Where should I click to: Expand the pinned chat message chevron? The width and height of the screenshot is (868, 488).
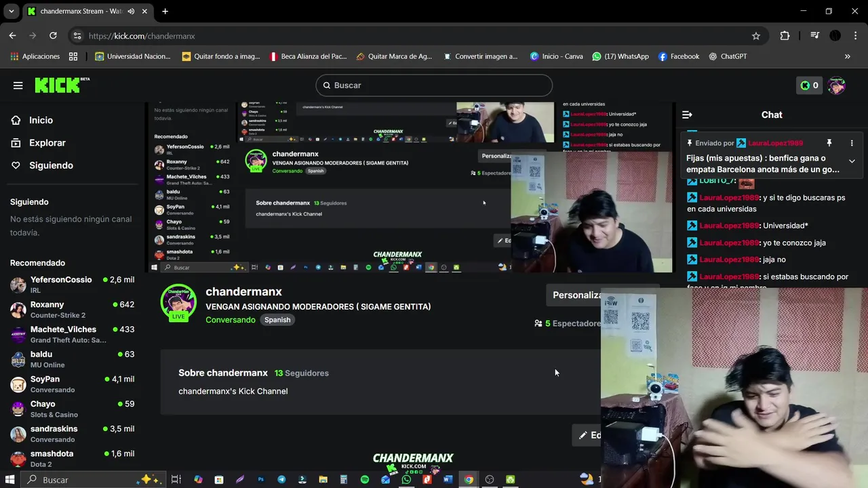[x=852, y=161]
